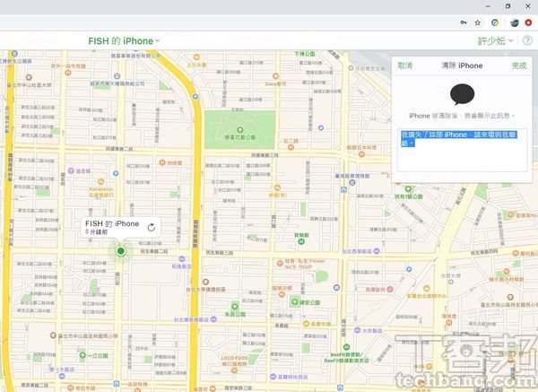This screenshot has height=392, width=538.
Task: Click the 清除 iPhone panel title
Action: coord(462,65)
